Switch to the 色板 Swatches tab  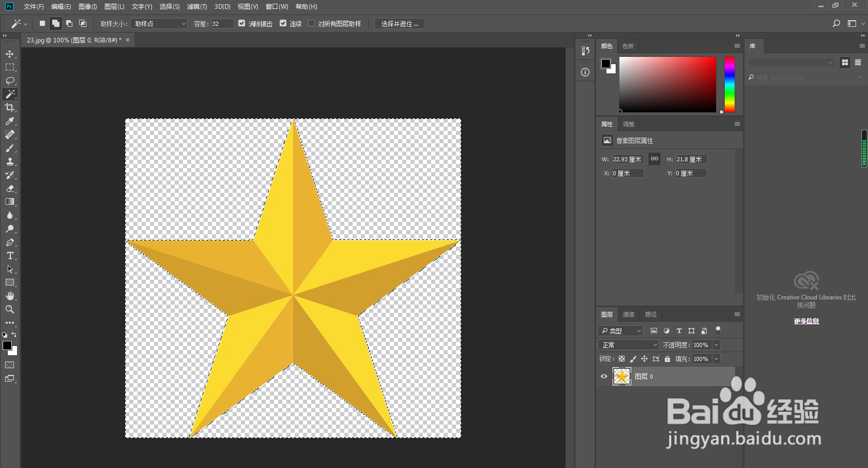click(x=628, y=46)
